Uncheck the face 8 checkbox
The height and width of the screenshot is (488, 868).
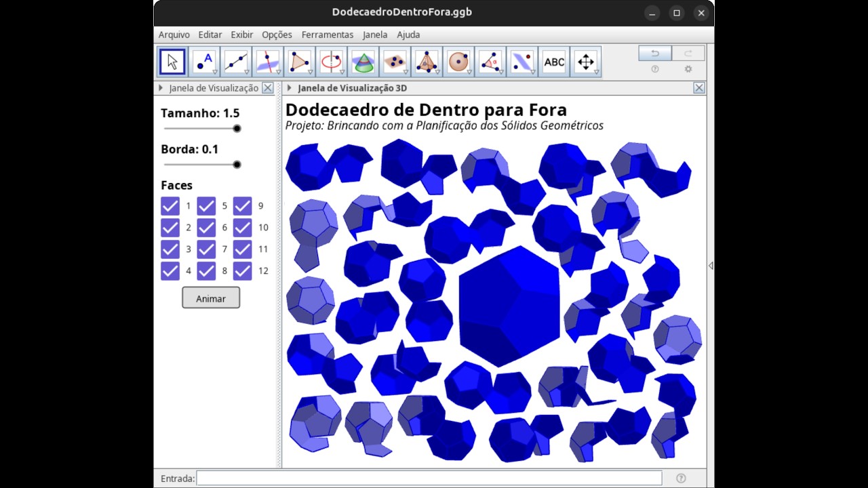(206, 271)
